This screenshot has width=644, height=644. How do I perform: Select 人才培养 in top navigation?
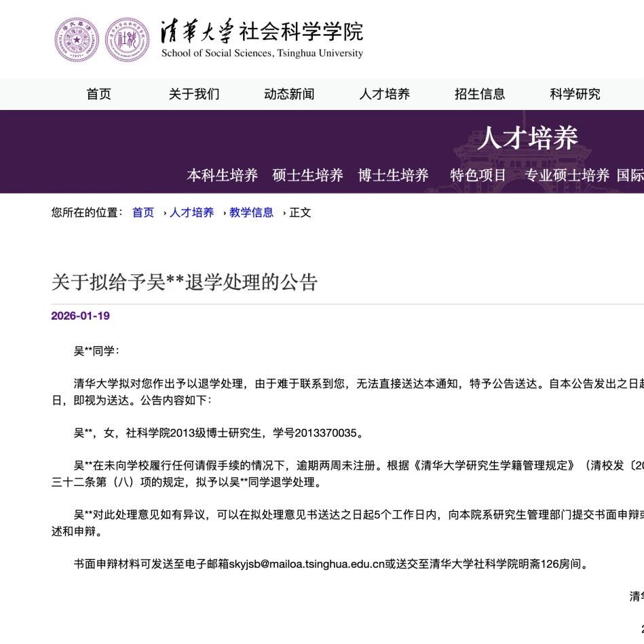(385, 94)
